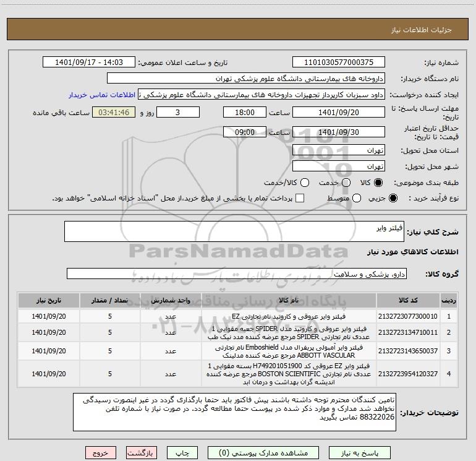The height and width of the screenshot is (461, 476).
Task: Click the ردیف column header
Action: tap(449, 300)
